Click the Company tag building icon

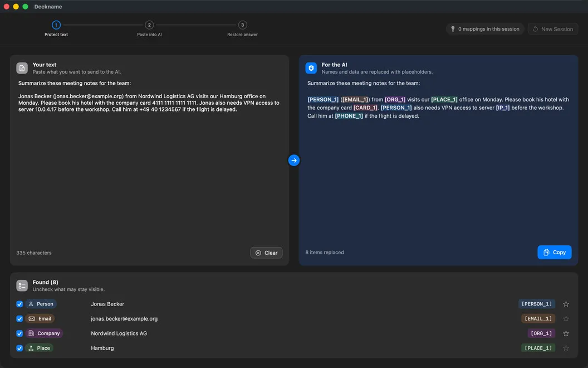click(31, 333)
